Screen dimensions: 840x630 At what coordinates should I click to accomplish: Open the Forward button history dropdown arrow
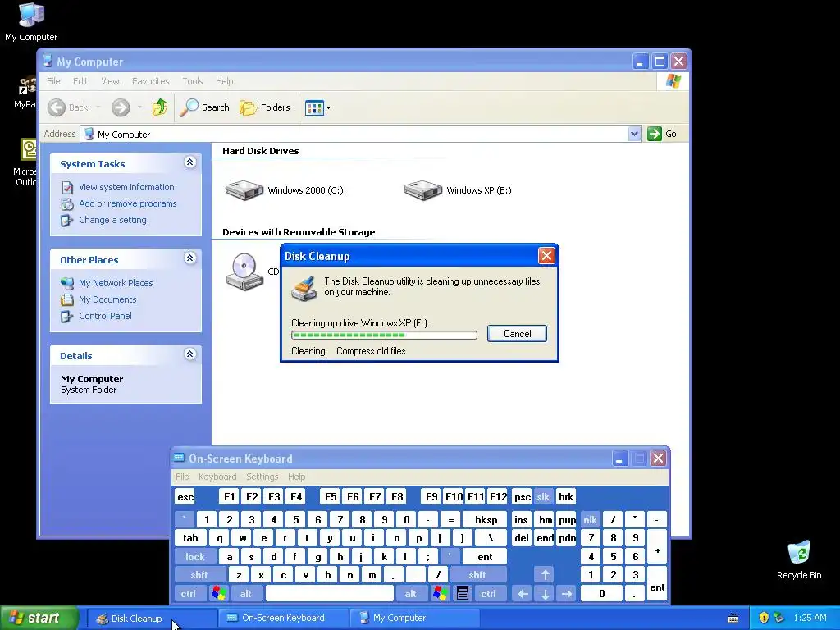click(x=139, y=107)
